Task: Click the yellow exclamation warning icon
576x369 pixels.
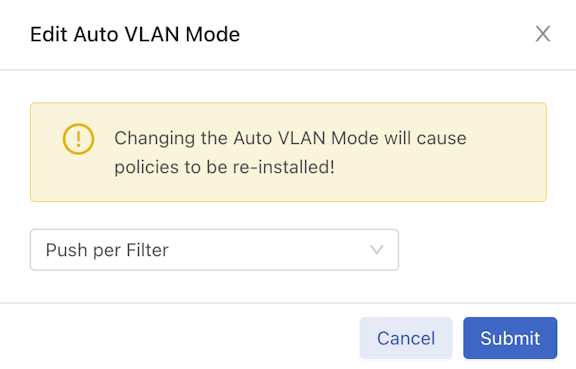Action: click(78, 139)
